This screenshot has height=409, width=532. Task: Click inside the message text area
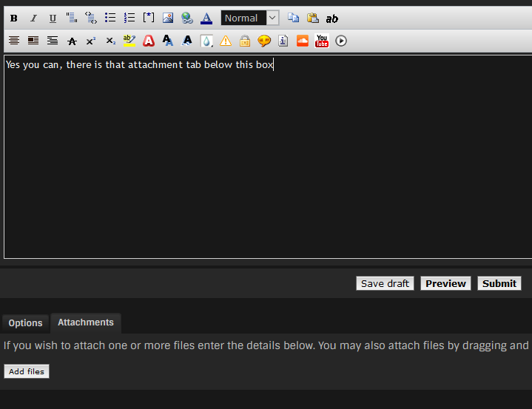(266, 163)
